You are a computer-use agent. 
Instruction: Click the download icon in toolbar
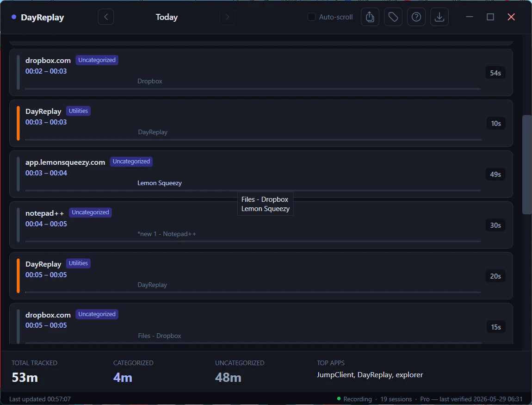click(439, 17)
